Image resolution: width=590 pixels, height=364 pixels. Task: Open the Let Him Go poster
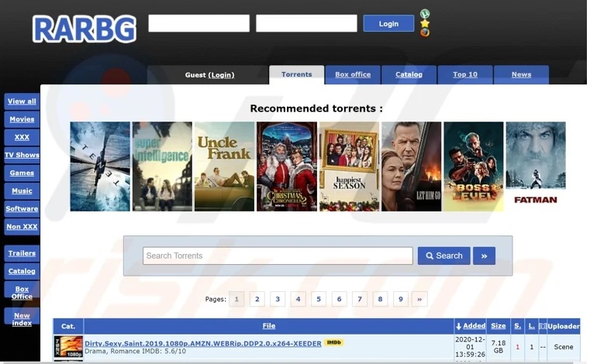pyautogui.click(x=411, y=167)
